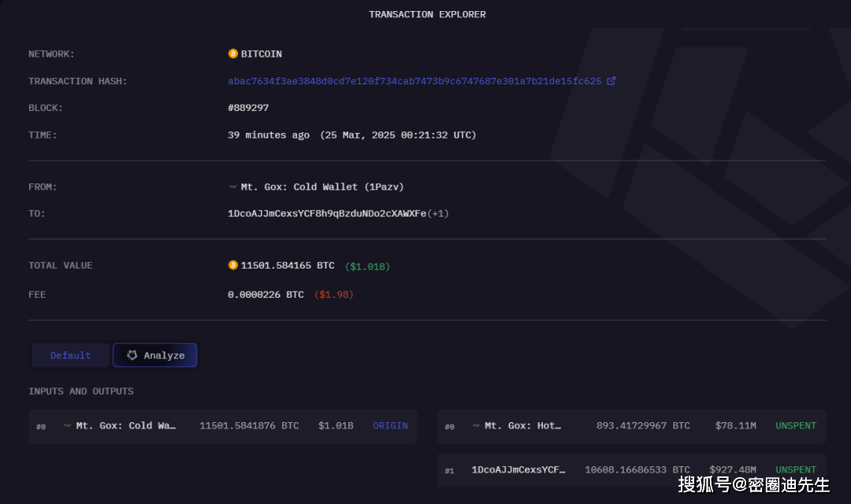Image resolution: width=851 pixels, height=504 pixels.
Task: Click the Bitcoin network coin icon
Action: tap(232, 54)
